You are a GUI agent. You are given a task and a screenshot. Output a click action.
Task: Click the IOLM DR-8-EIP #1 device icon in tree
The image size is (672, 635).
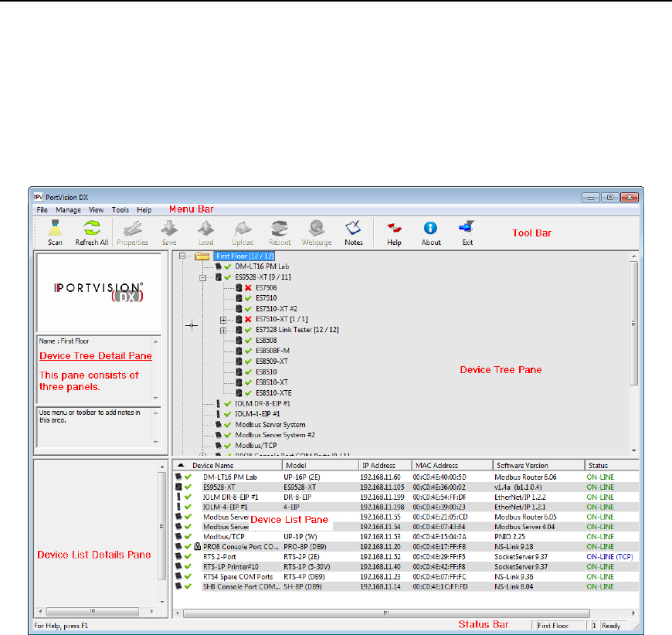(218, 403)
